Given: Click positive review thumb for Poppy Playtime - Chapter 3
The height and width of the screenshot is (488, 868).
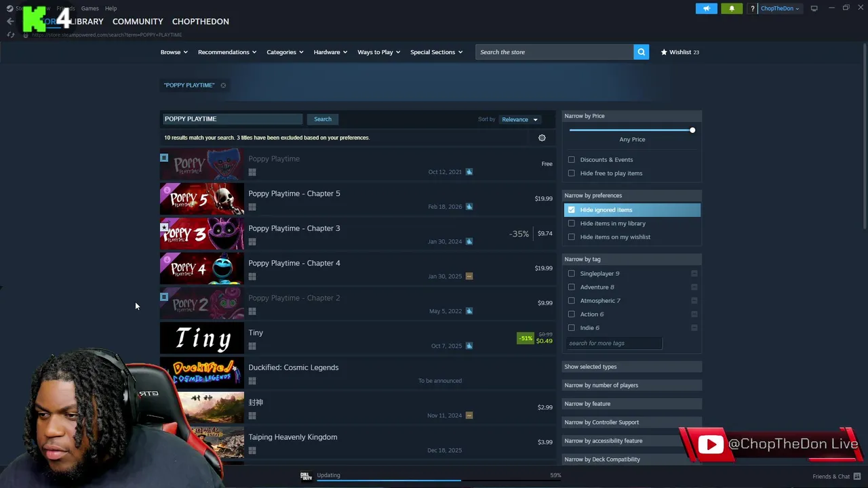Looking at the screenshot, I should (x=469, y=241).
